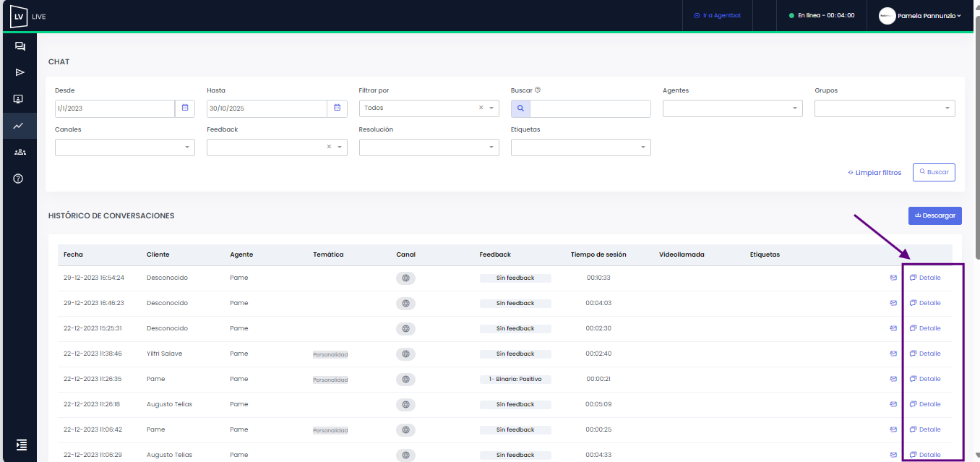Image resolution: width=980 pixels, height=462 pixels.
Task: Click the web channel icon for 29-12-2023 16:54:24
Action: tap(405, 278)
